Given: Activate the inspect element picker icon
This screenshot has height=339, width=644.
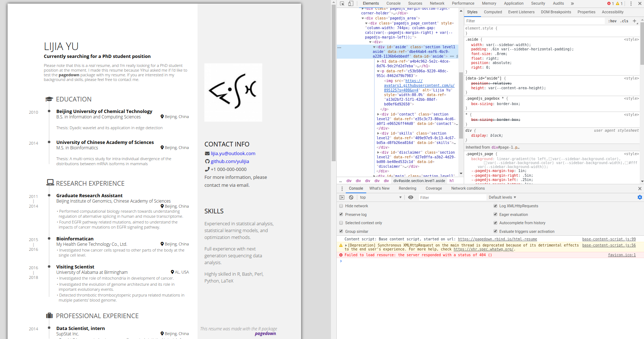Looking at the screenshot, I should (x=342, y=4).
